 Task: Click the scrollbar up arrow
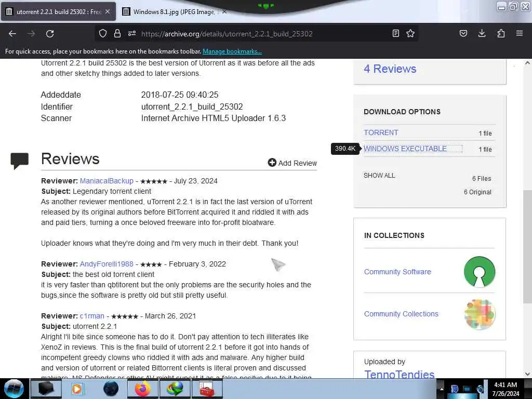527,63
